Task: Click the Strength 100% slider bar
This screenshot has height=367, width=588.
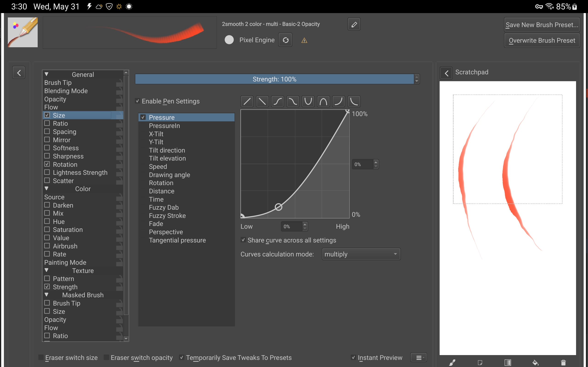Action: point(274,79)
